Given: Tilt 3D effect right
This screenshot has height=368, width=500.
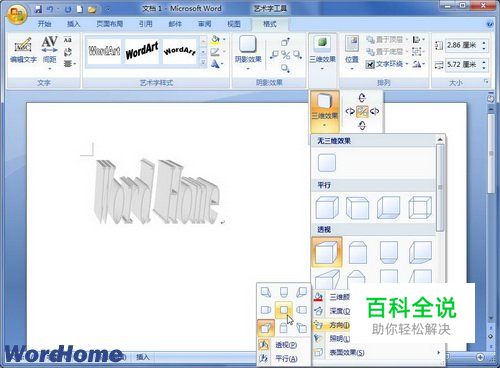Looking at the screenshot, I should point(374,111).
